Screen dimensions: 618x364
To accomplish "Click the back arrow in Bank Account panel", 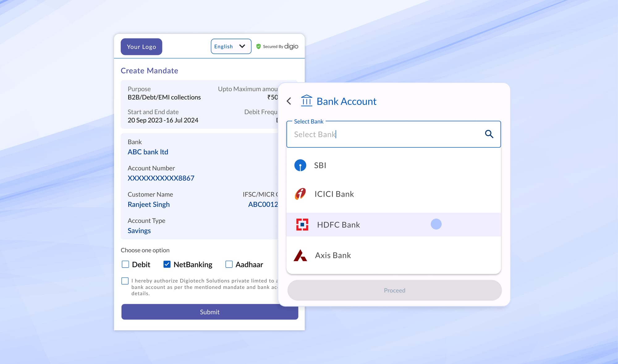I will click(x=289, y=101).
